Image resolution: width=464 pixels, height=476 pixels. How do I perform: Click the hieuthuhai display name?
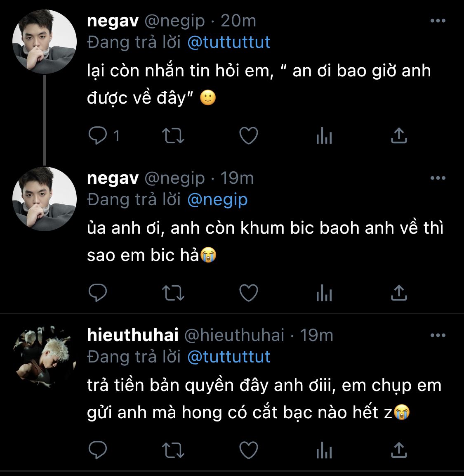coord(132,335)
